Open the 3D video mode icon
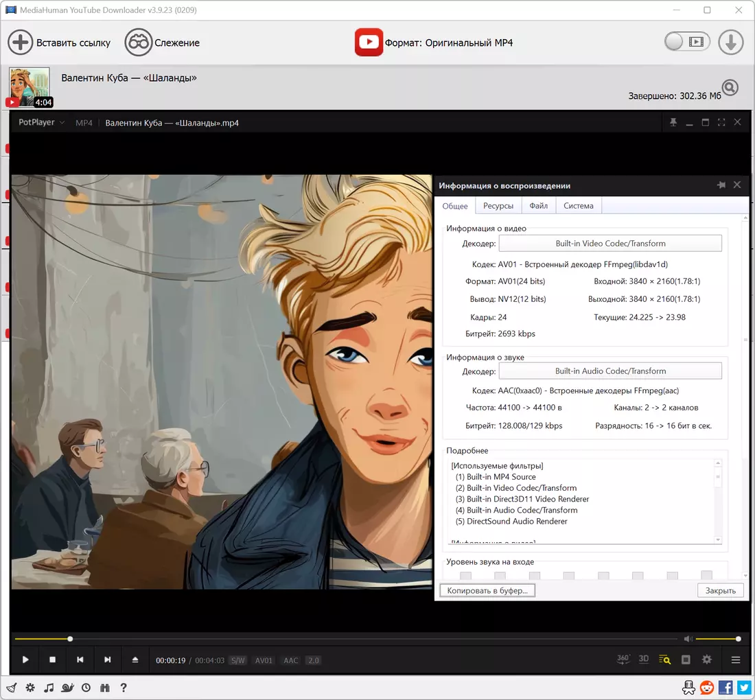The width and height of the screenshot is (755, 700). pyautogui.click(x=644, y=659)
